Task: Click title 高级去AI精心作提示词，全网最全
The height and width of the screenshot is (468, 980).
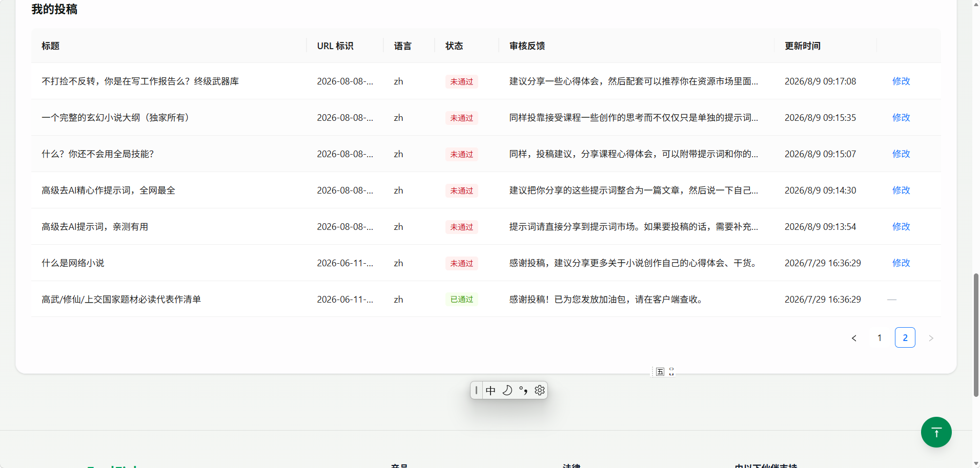Action: click(109, 190)
